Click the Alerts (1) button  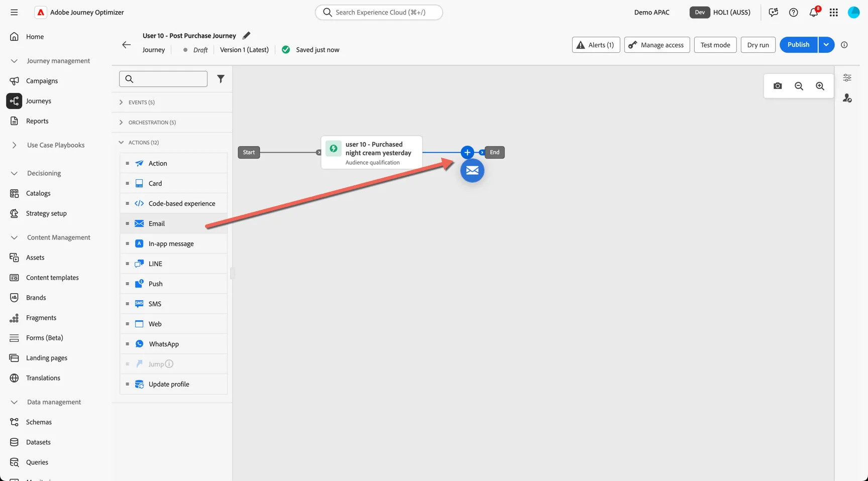(x=596, y=45)
